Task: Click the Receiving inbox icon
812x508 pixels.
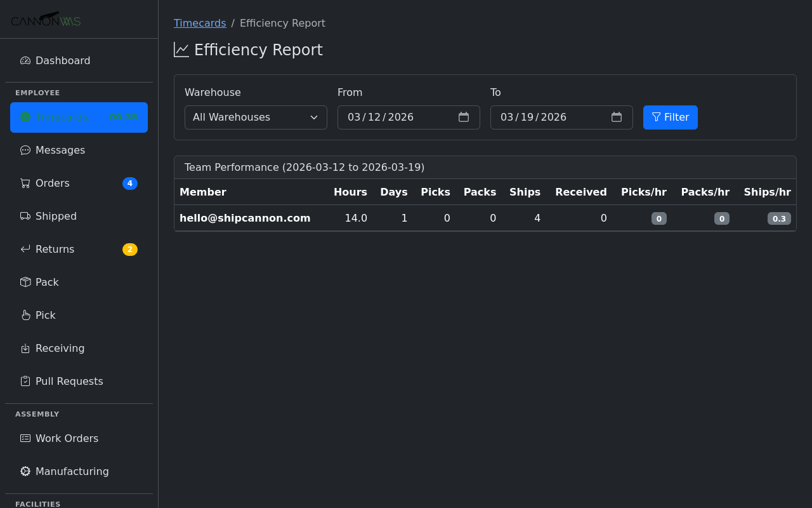Action: [x=25, y=348]
